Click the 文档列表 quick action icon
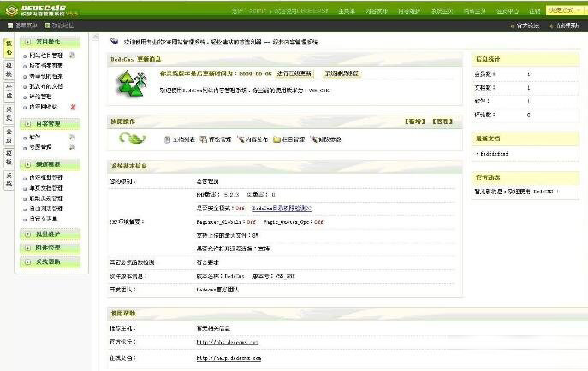This screenshot has height=371, width=588. tap(168, 139)
